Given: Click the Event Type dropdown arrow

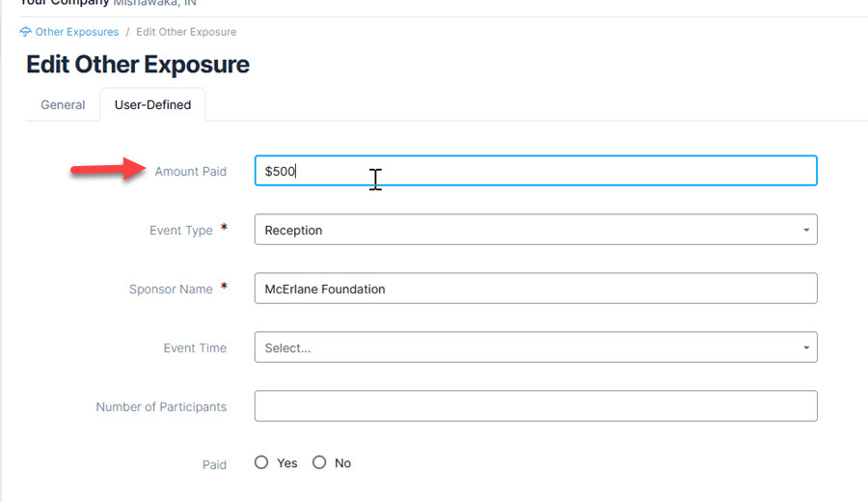Looking at the screenshot, I should click(x=806, y=230).
